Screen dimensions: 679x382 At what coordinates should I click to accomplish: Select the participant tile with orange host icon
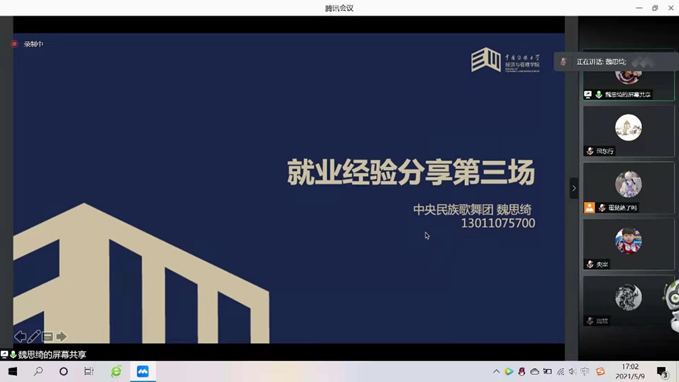(x=628, y=188)
